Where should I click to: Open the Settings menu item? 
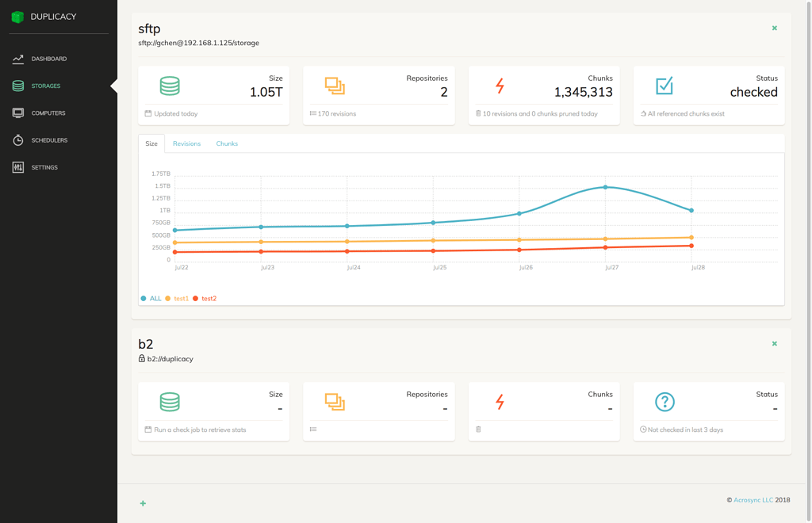click(x=44, y=167)
